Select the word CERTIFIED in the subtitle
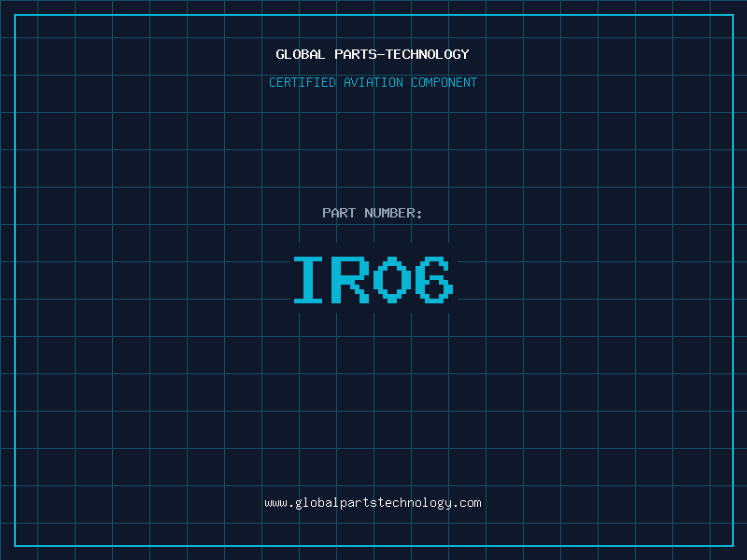 (301, 82)
